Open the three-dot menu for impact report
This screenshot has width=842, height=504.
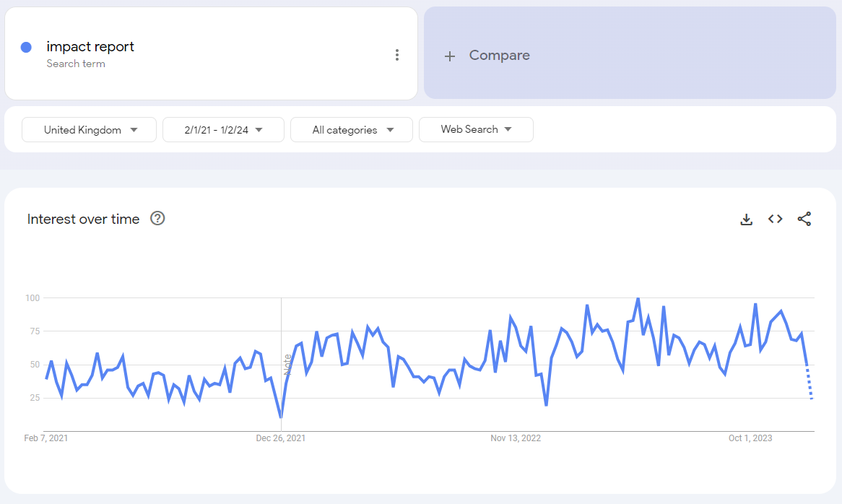397,55
